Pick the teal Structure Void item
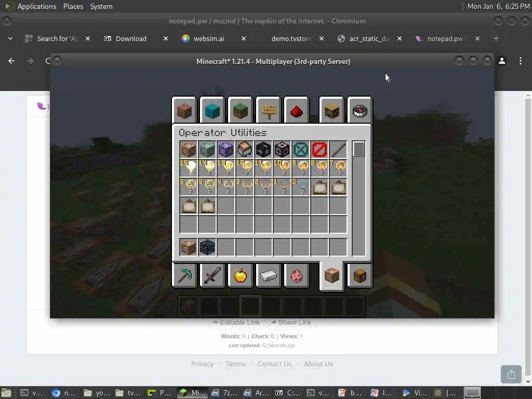The image size is (532, 399). click(301, 150)
